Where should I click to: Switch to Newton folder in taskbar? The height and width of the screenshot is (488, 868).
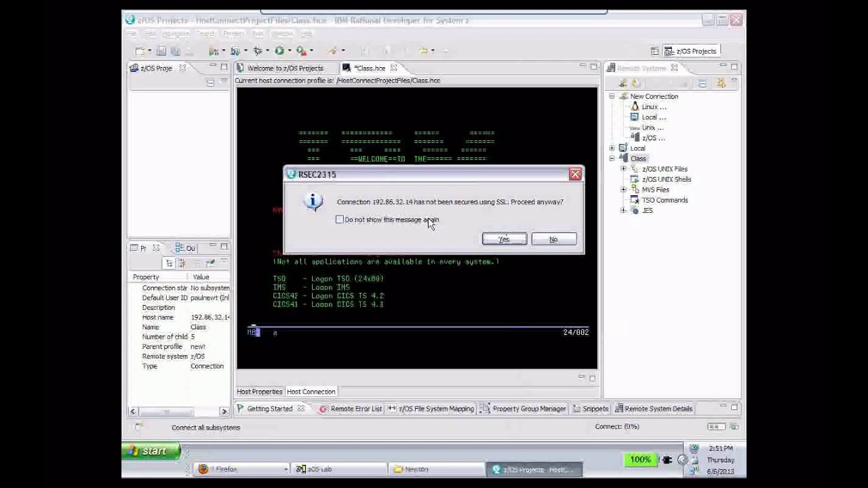[436, 469]
